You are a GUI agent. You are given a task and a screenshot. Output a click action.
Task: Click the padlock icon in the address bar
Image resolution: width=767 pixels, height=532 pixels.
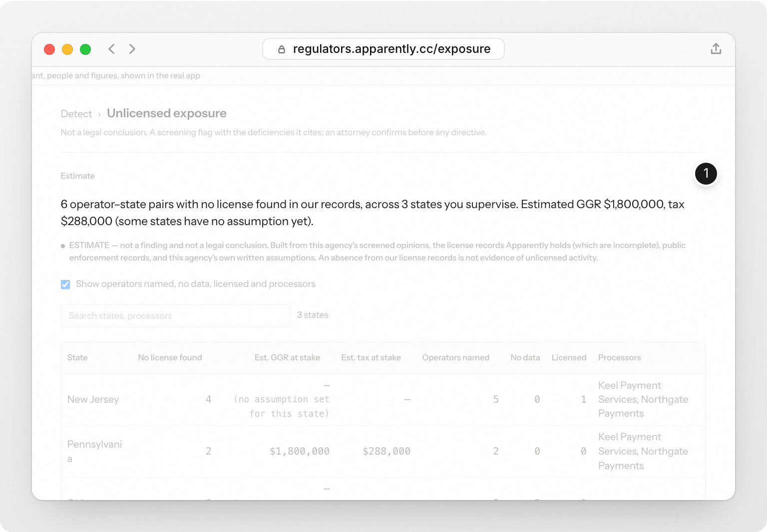coord(282,49)
